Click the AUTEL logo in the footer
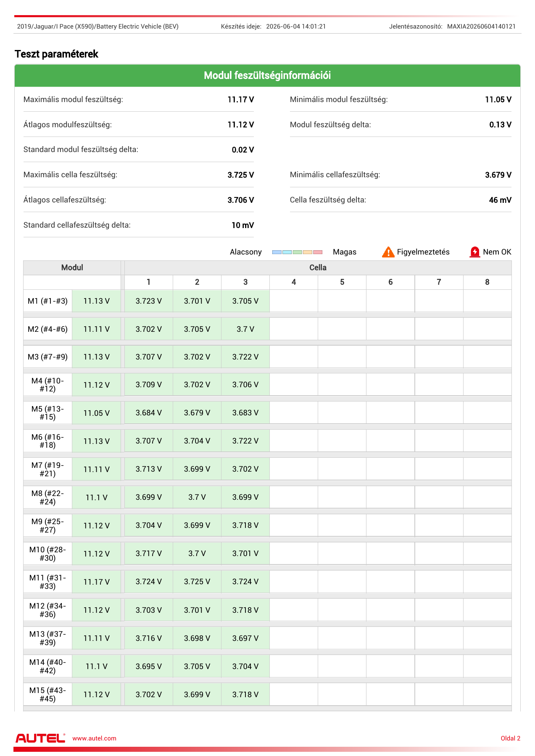 [x=40, y=738]
